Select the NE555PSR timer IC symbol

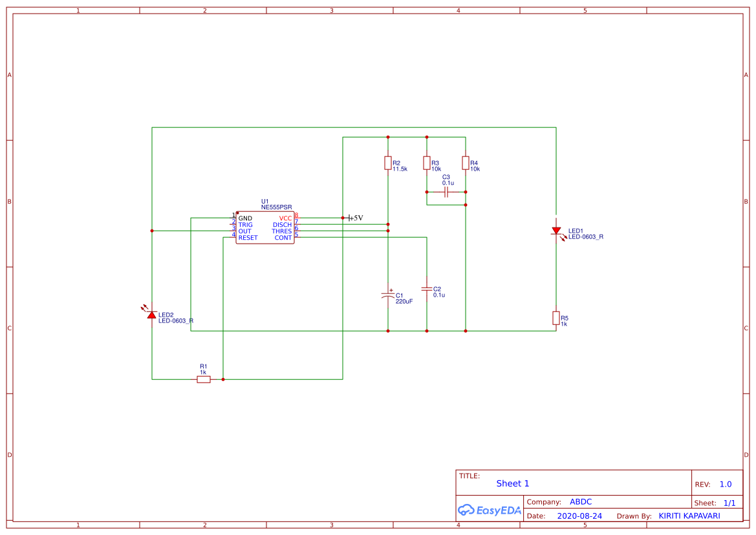pyautogui.click(x=265, y=227)
